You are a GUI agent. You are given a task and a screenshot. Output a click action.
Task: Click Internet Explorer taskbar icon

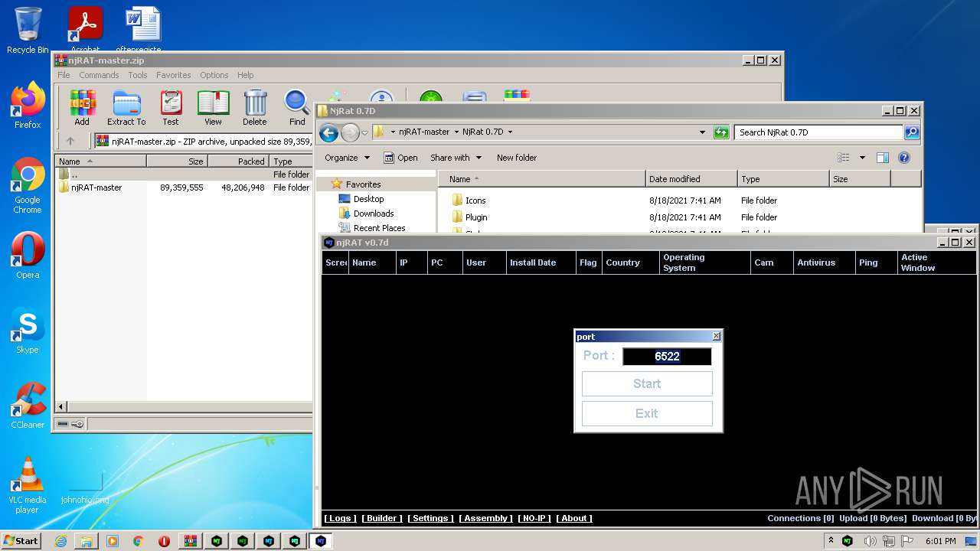tap(60, 541)
